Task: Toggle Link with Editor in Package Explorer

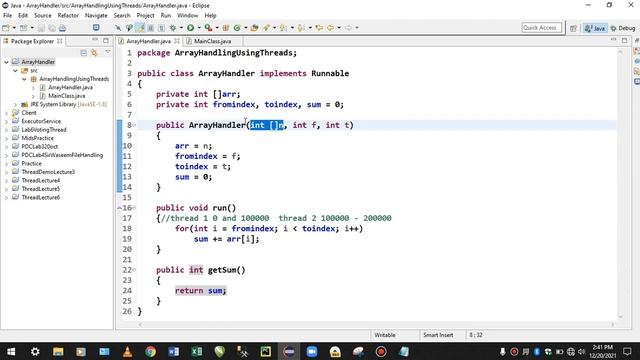Action: click(x=94, y=53)
